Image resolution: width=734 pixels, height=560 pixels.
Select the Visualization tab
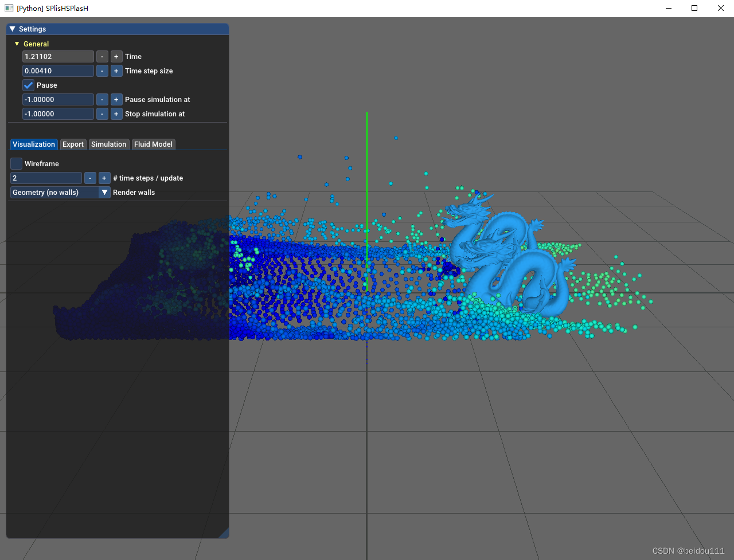tap(34, 144)
